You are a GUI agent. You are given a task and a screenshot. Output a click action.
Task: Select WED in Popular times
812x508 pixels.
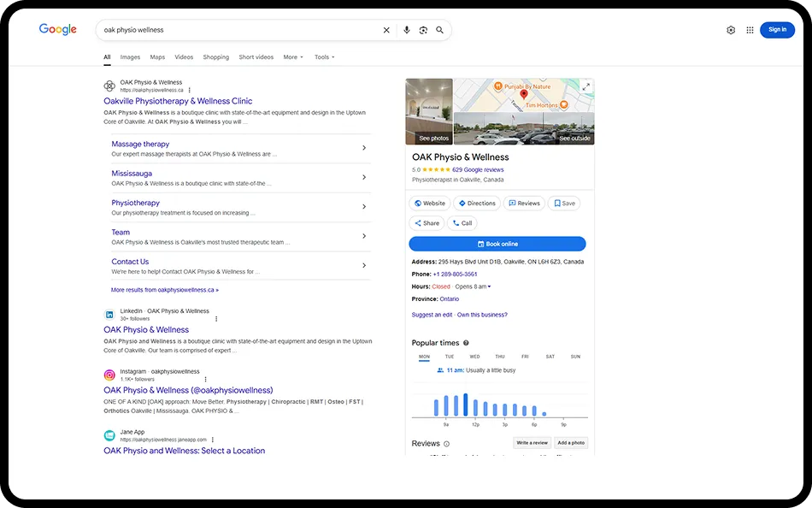[x=474, y=357]
